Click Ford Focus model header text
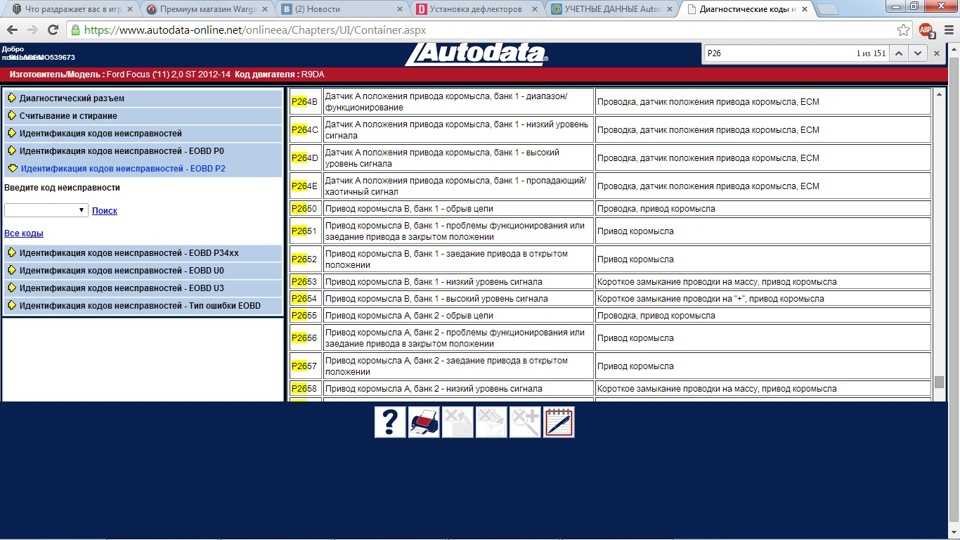 coord(168,74)
